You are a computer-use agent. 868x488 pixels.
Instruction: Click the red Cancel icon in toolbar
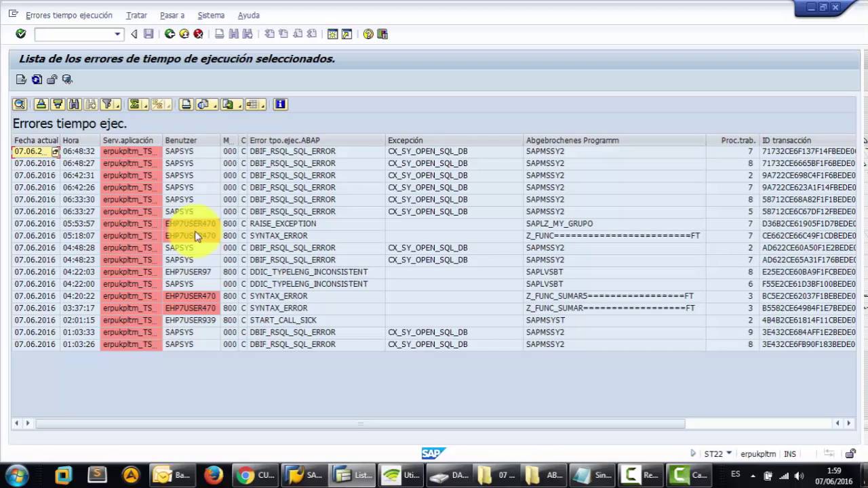click(x=198, y=34)
